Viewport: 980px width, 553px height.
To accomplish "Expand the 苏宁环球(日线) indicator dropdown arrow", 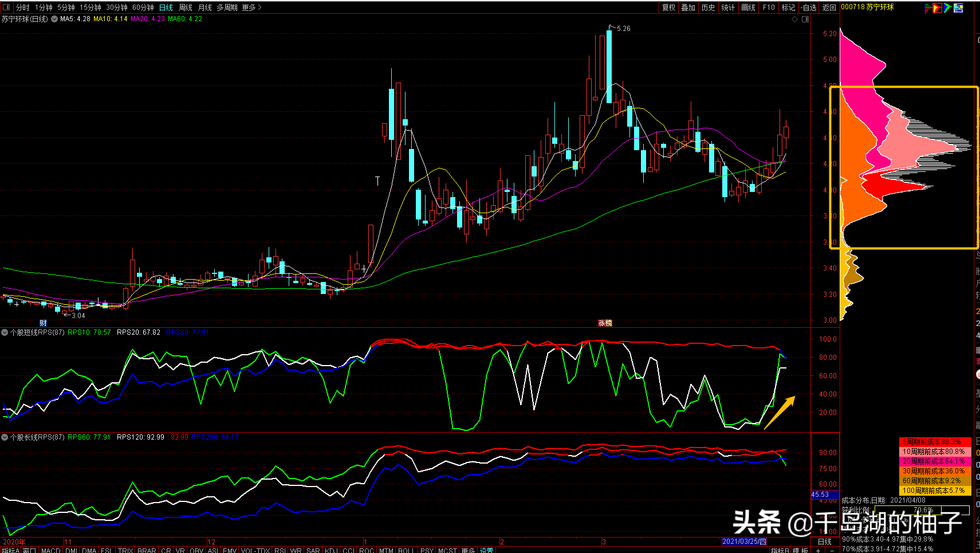I will (x=54, y=19).
